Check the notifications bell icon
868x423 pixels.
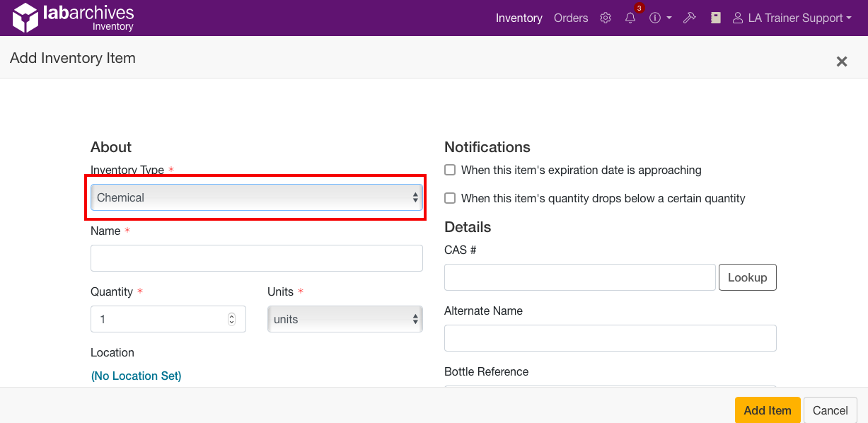coord(630,18)
